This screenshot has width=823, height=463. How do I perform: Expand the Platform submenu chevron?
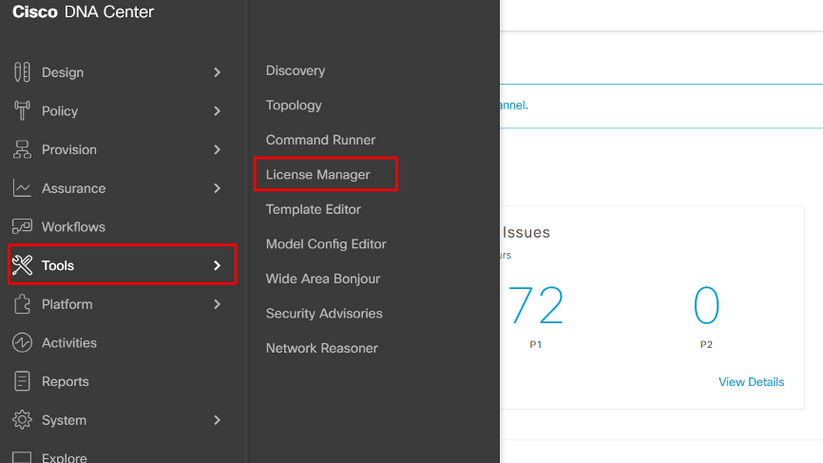[217, 304]
